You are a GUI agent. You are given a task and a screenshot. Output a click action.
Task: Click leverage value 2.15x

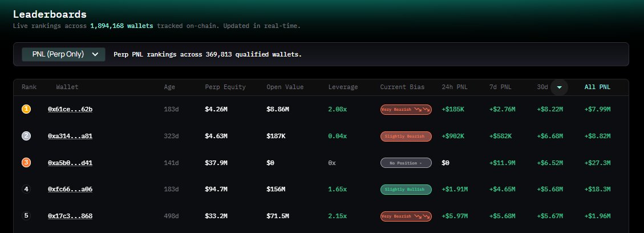[x=337, y=216]
